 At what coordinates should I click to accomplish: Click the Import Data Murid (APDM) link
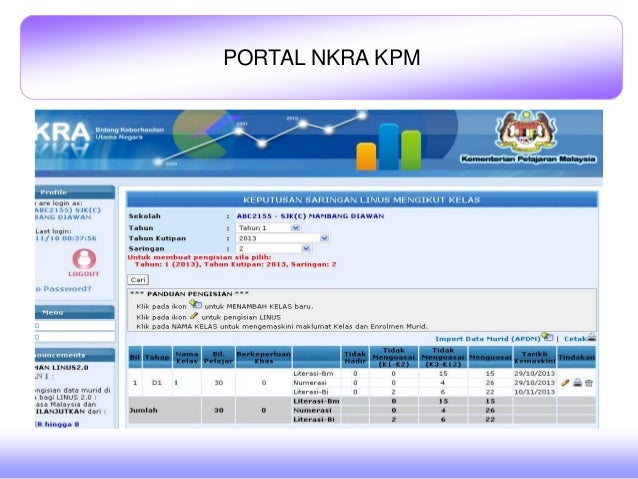(488, 339)
